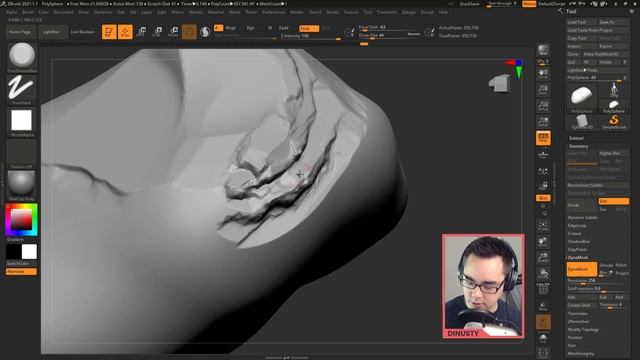
Task: Open the Document menu
Action: (x=64, y=12)
